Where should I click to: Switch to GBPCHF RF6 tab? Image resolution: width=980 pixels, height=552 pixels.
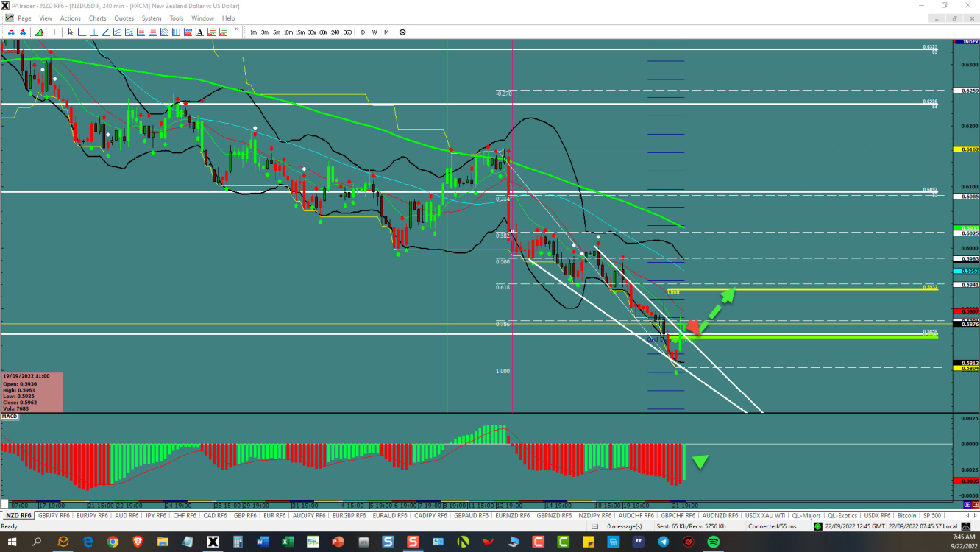[x=678, y=516]
